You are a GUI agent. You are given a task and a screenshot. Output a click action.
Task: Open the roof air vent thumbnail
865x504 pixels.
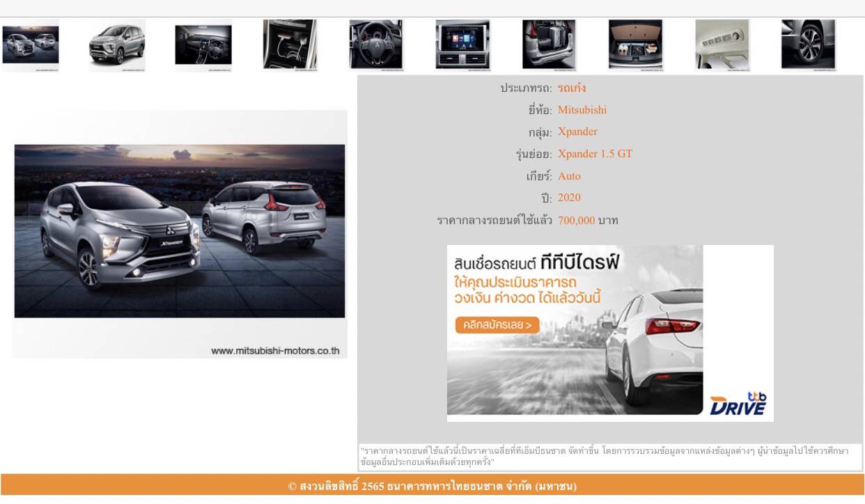[722, 45]
